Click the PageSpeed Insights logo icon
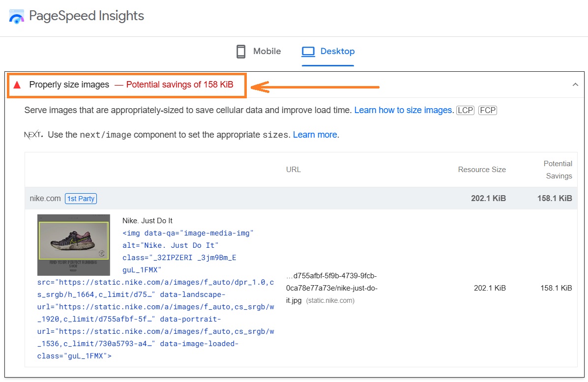 pos(16,15)
